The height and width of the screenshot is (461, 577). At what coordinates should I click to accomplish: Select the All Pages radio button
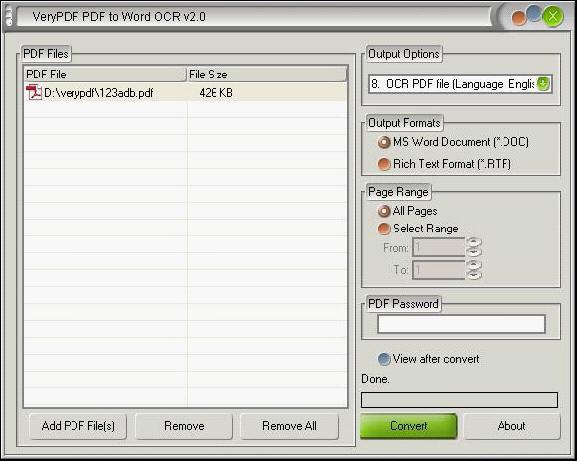(x=408, y=211)
